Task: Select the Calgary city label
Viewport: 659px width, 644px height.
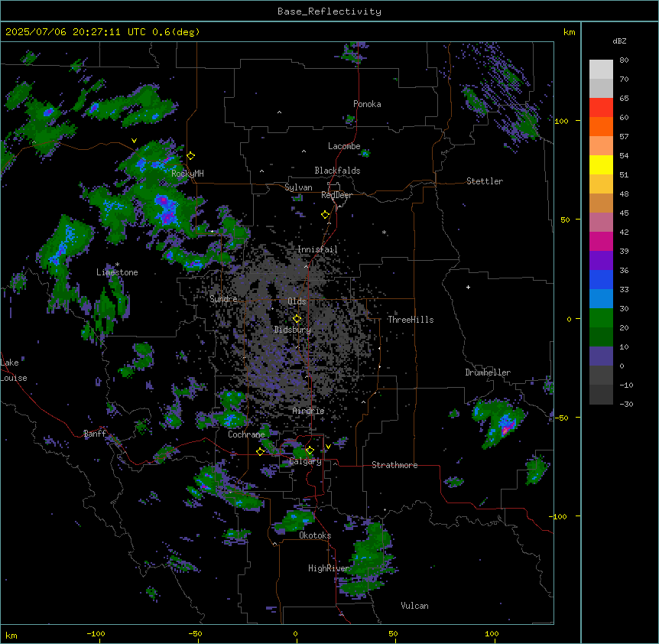Action: [306, 461]
